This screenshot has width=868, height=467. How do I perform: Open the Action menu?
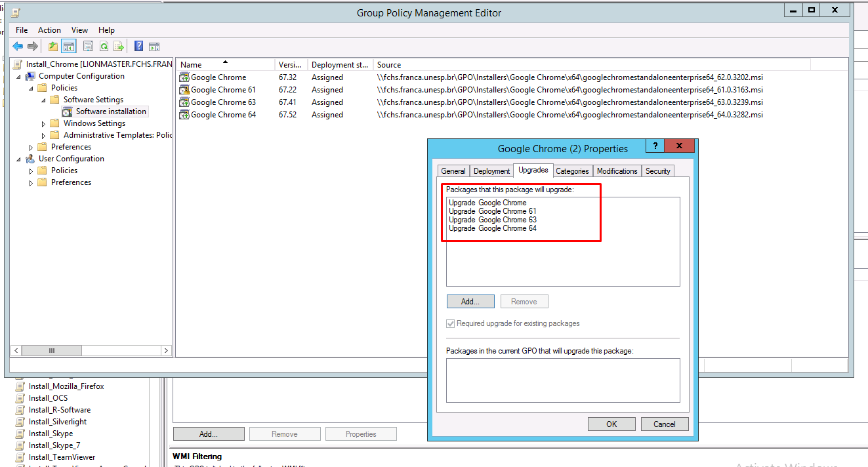49,30
